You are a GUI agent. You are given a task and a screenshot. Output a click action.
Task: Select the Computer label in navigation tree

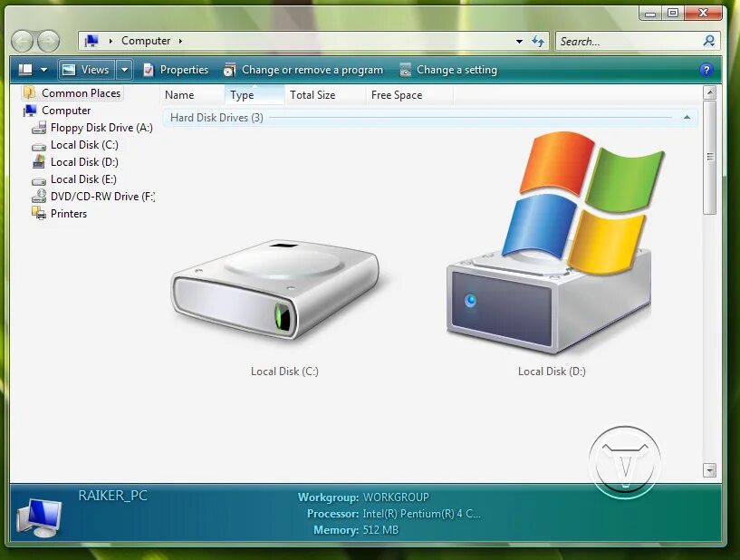click(x=66, y=111)
